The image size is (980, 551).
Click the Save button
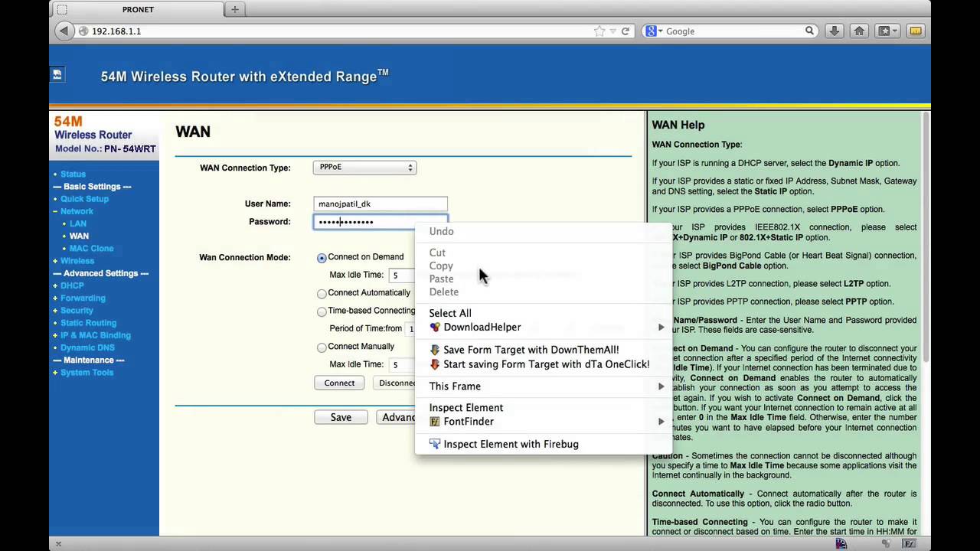341,417
